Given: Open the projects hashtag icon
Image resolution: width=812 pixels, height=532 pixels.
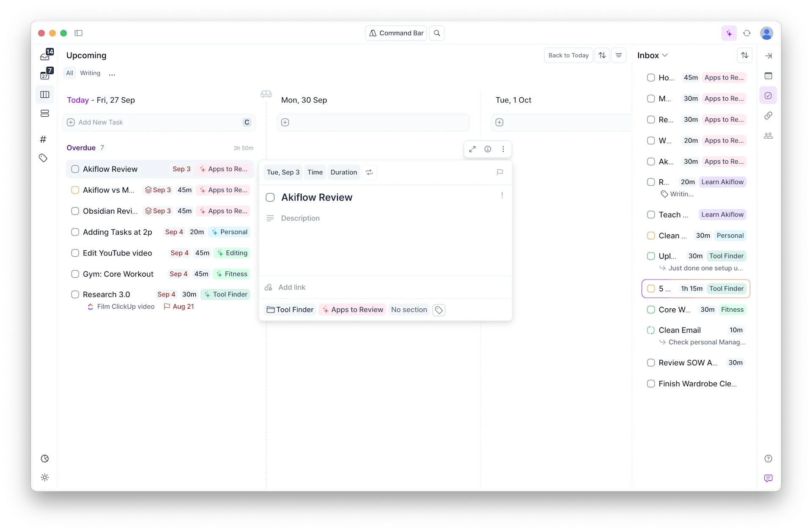Looking at the screenshot, I should [43, 139].
